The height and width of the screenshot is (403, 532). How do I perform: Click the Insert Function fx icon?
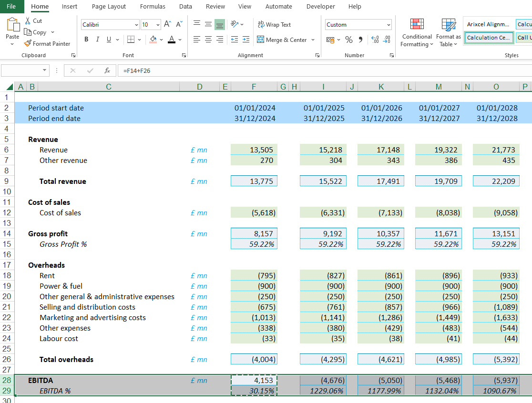pyautogui.click(x=107, y=71)
